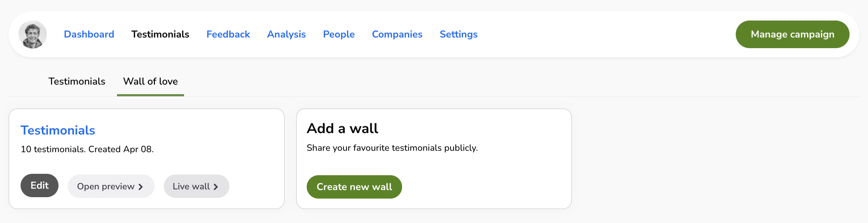Open the Testimonials wall title link

58,130
